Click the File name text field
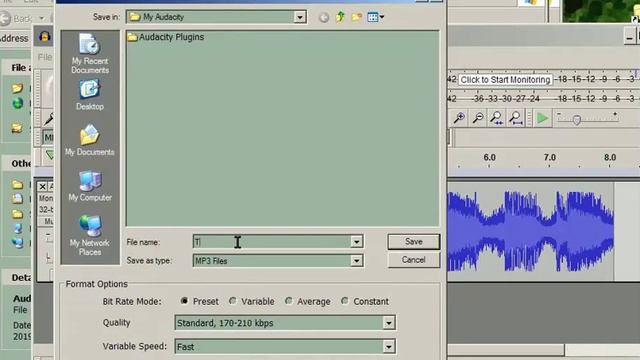Viewport: 640px width, 360px height. coord(272,242)
